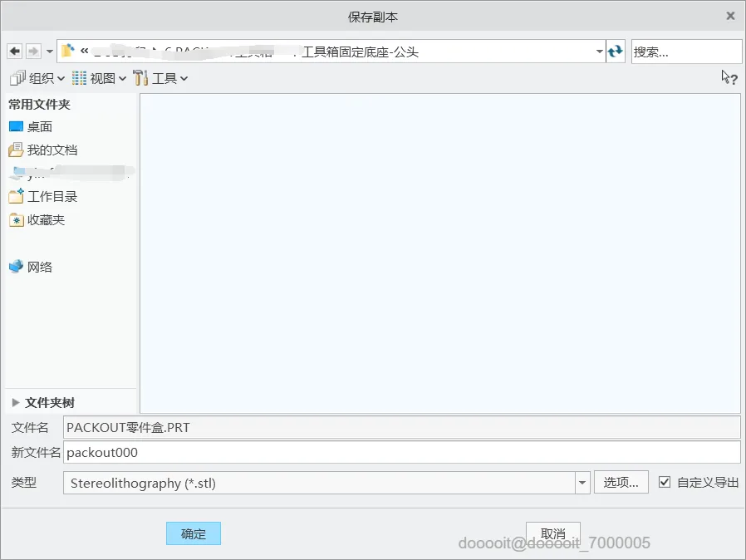Open the Views (视图) menu

click(99, 78)
